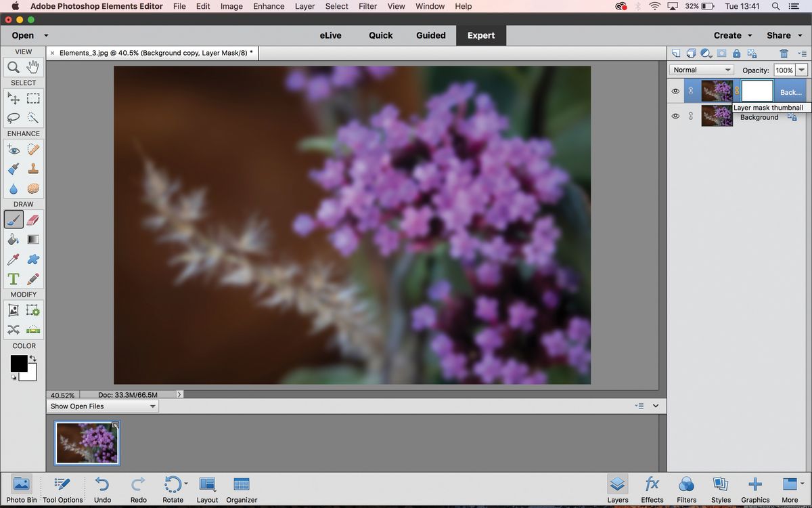Open the blending mode dropdown showing Normal
This screenshot has width=812, height=508.
tap(701, 69)
